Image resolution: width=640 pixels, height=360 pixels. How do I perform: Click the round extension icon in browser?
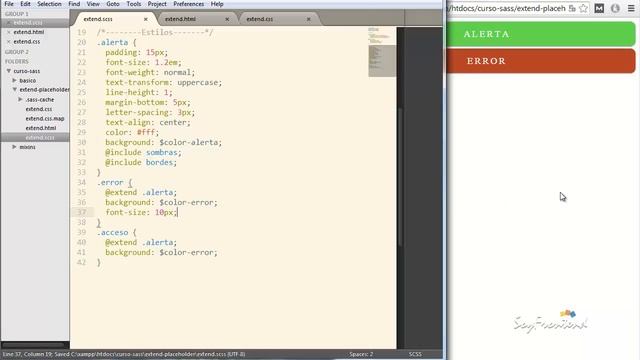616,9
